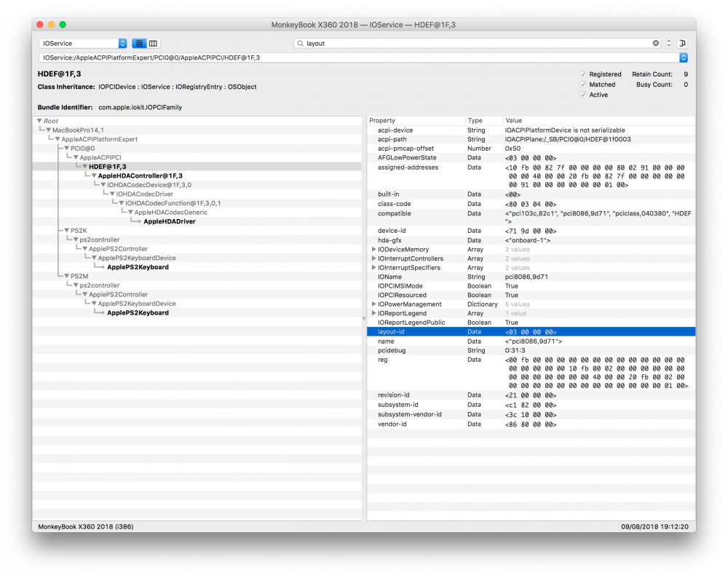Sort by the Type column header

[484, 120]
